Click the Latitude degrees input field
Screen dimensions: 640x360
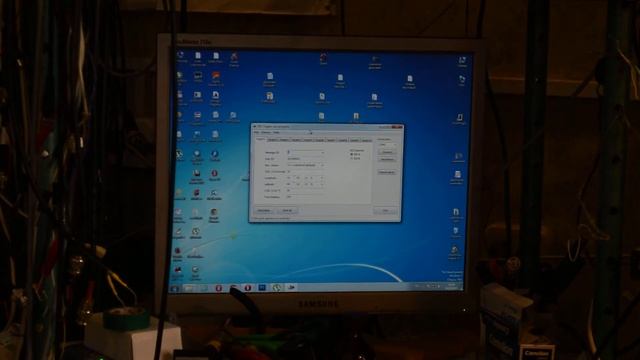click(289, 184)
